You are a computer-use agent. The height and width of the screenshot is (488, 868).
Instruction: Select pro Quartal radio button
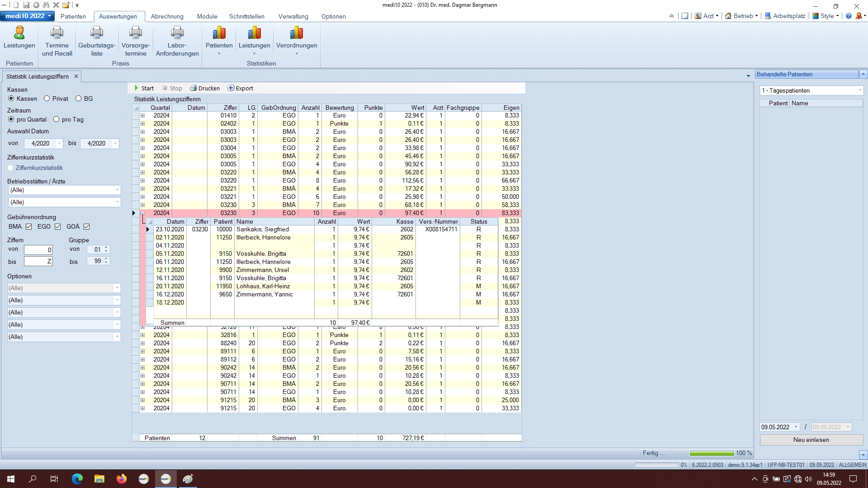point(11,119)
